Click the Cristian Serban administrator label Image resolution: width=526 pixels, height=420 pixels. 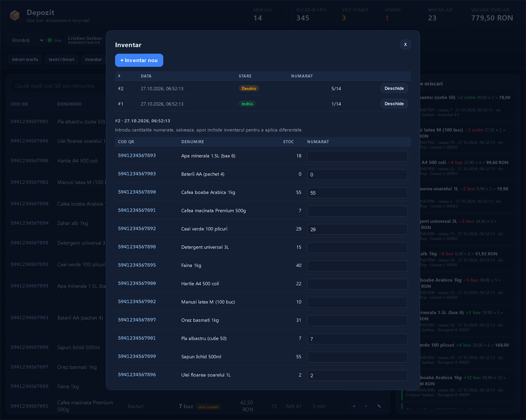tap(84, 40)
